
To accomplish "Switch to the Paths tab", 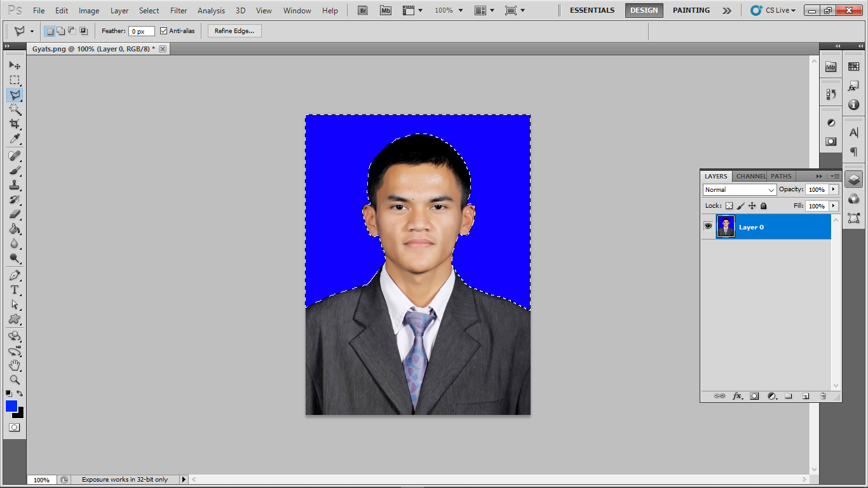I will [782, 176].
